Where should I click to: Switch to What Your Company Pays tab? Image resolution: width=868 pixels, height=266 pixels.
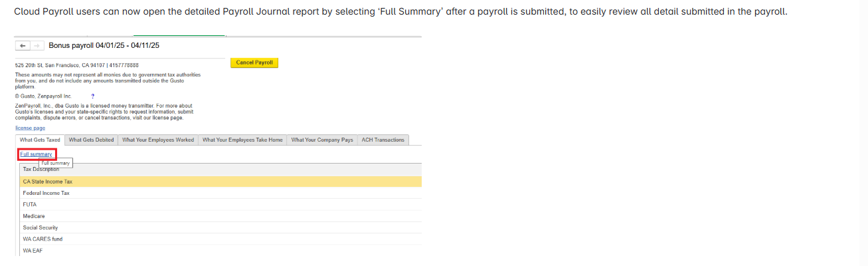[322, 140]
